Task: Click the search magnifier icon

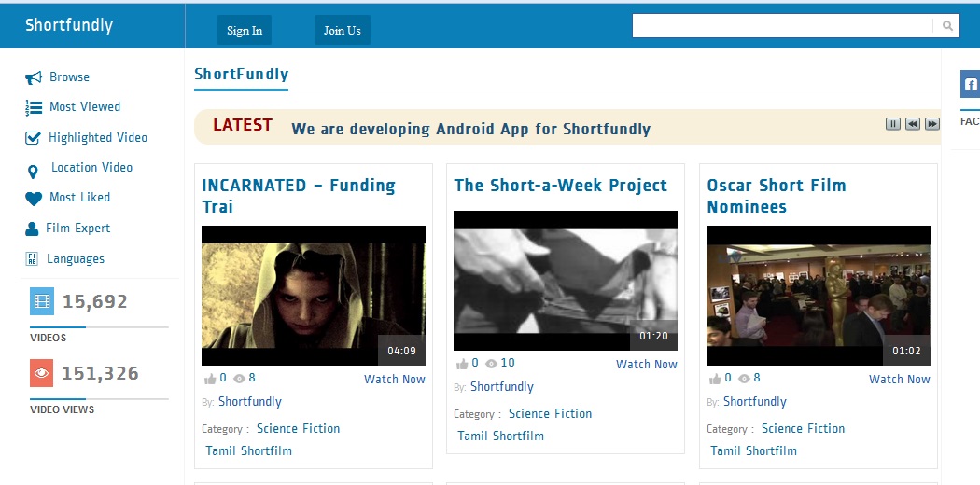Action: coord(947,26)
